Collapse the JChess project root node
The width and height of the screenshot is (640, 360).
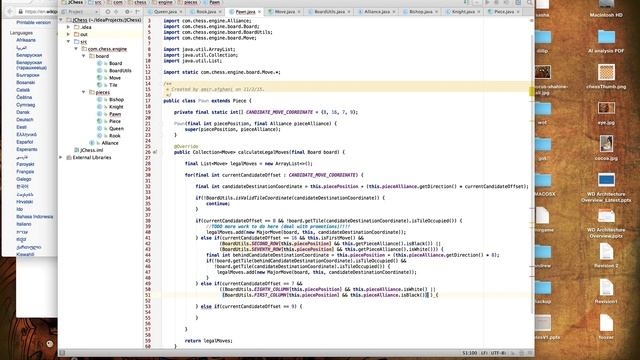(x=61, y=20)
